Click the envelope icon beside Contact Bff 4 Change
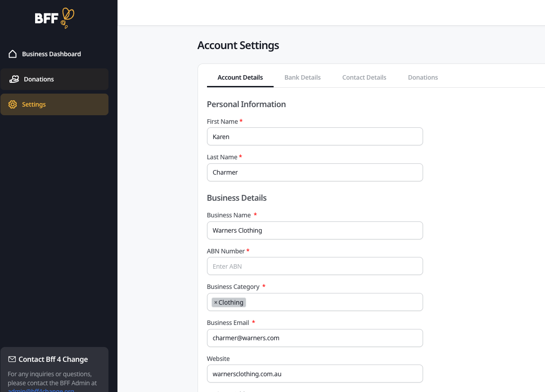Viewport: 545px width, 392px height. click(12, 359)
